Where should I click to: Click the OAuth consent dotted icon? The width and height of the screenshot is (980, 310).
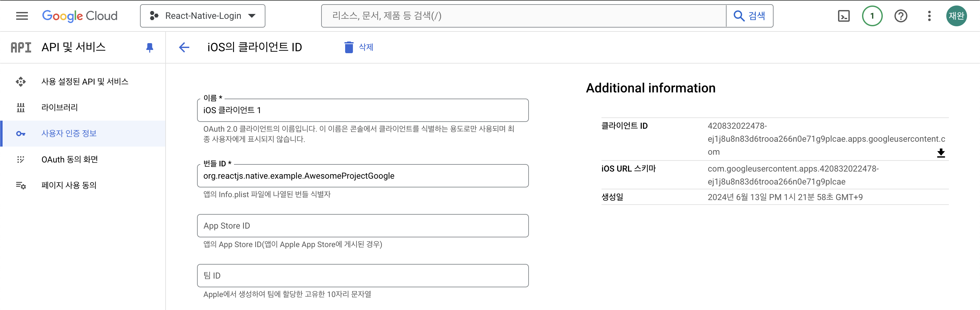coord(20,159)
